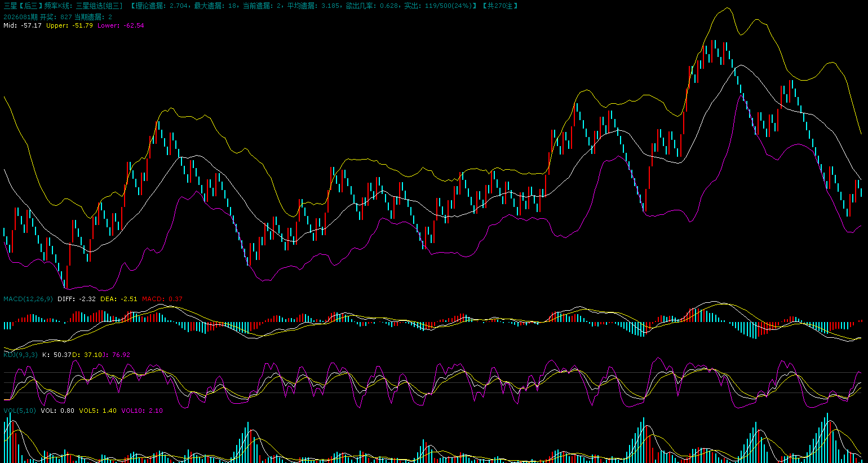Click the yellow DEA value readout
Viewport: 868px width, 463px height.
[x=118, y=299]
